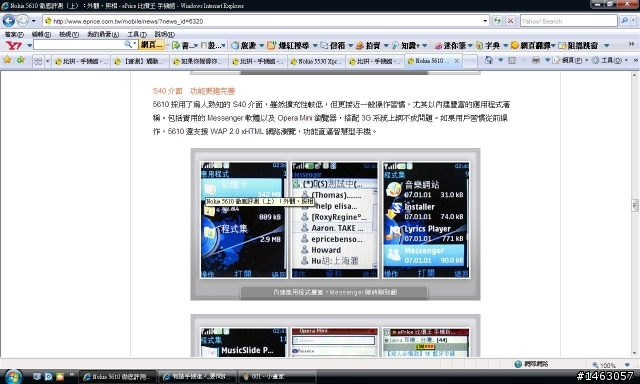Click the Home page icon

pyautogui.click(x=489, y=60)
